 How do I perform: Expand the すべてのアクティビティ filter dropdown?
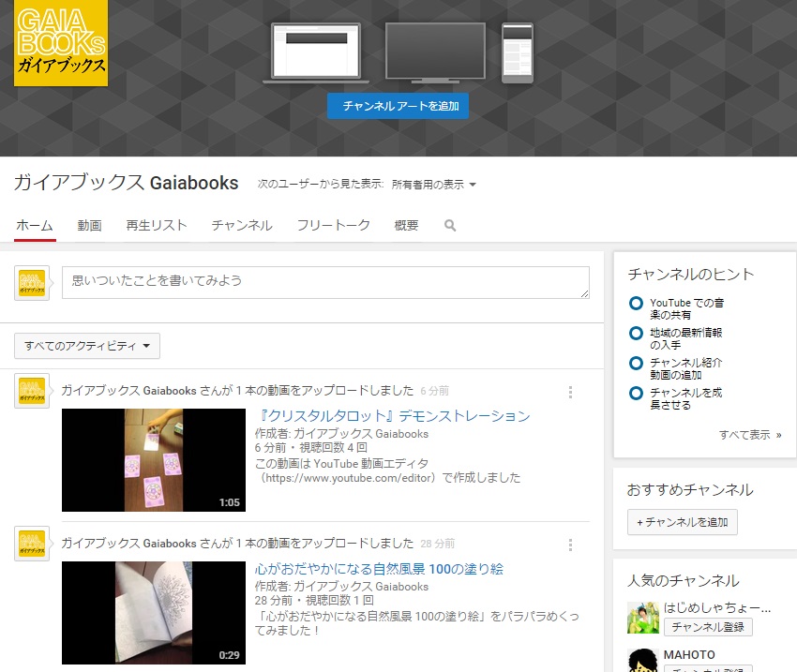(x=87, y=346)
